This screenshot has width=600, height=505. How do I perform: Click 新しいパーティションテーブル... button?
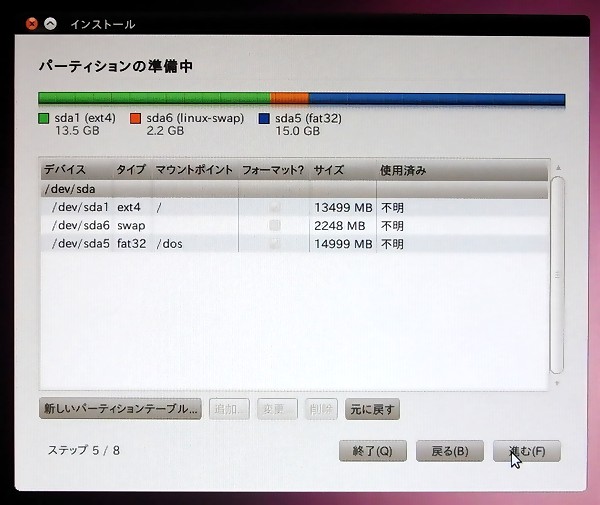[x=120, y=409]
